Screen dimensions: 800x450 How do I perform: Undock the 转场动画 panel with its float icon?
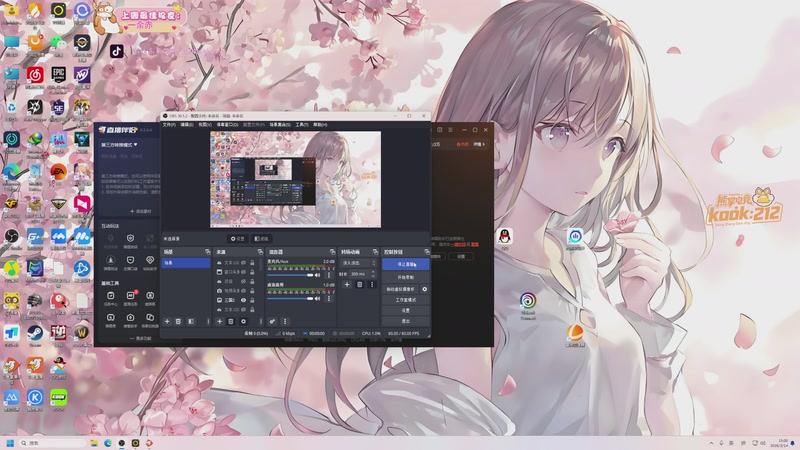(x=375, y=252)
